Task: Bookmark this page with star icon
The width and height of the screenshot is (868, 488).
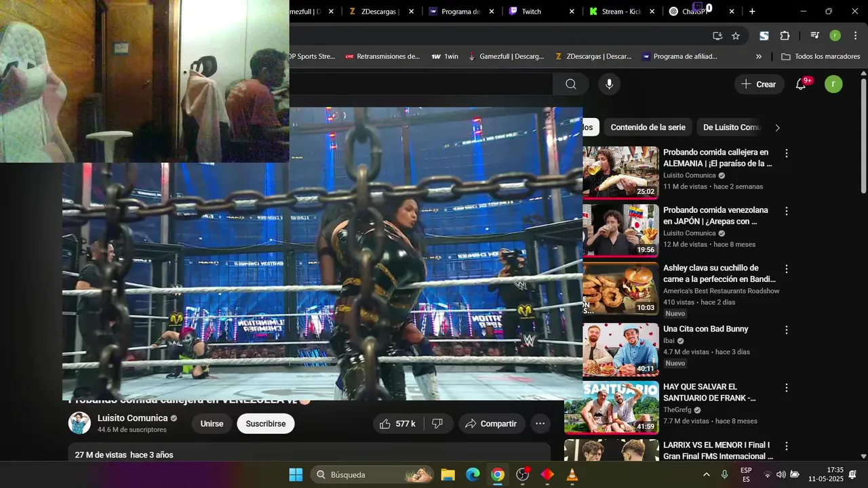Action: pos(736,35)
